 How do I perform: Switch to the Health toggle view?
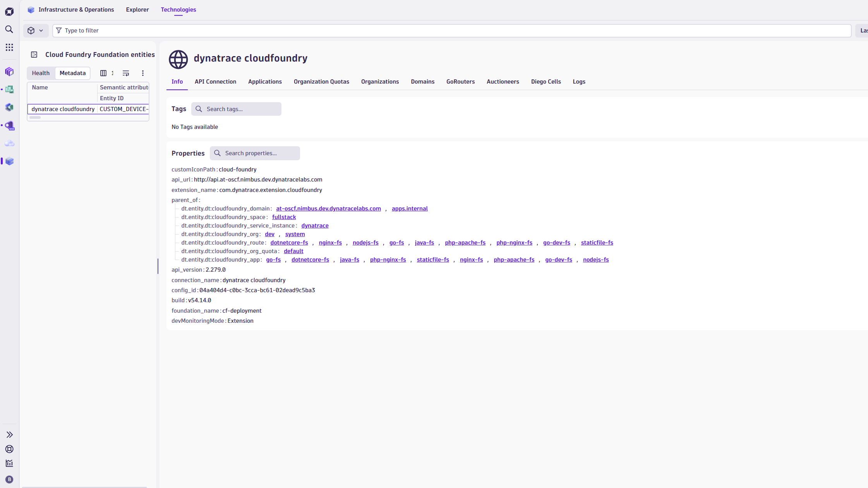point(41,73)
